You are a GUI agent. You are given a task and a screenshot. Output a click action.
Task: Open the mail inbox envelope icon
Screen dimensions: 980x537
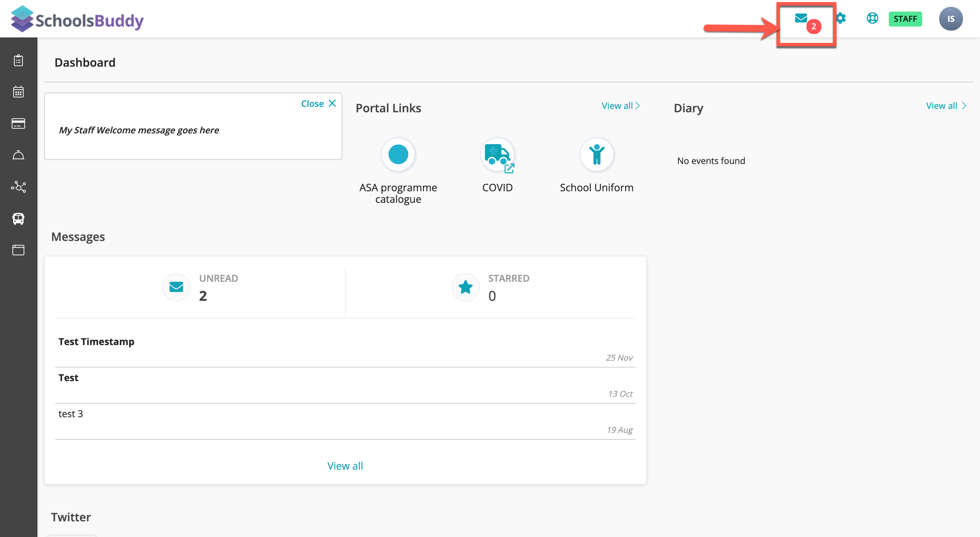800,18
